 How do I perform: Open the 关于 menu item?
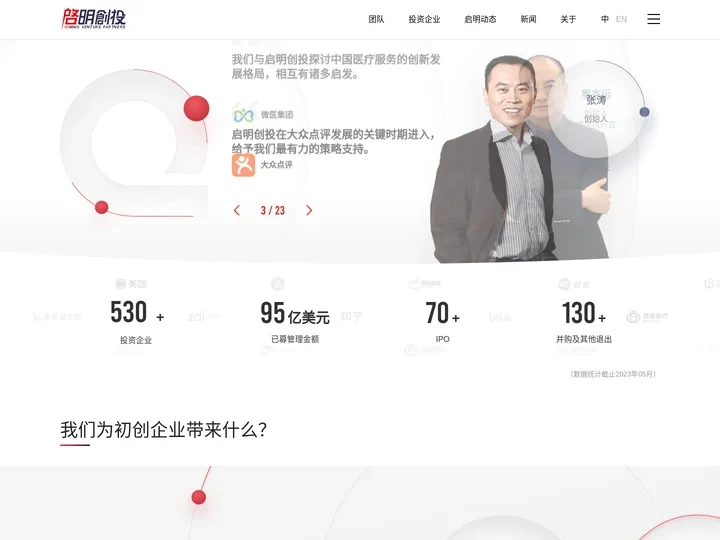click(x=568, y=19)
